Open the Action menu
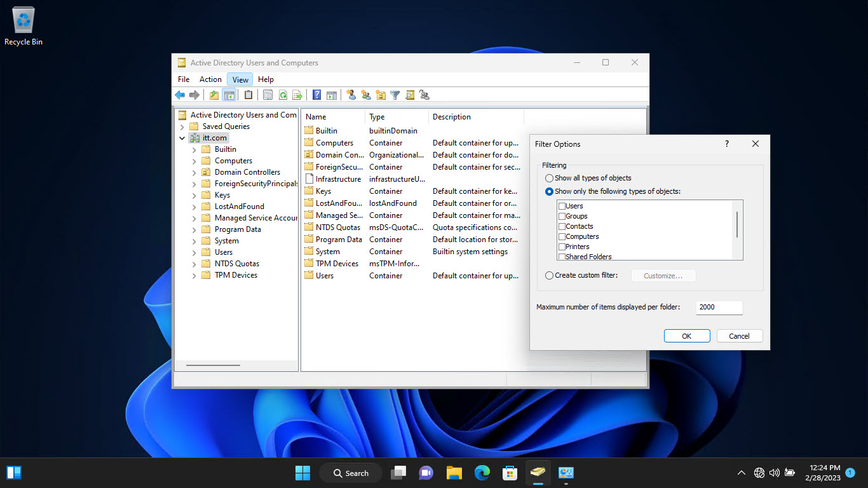The height and width of the screenshot is (488, 868). click(x=210, y=79)
